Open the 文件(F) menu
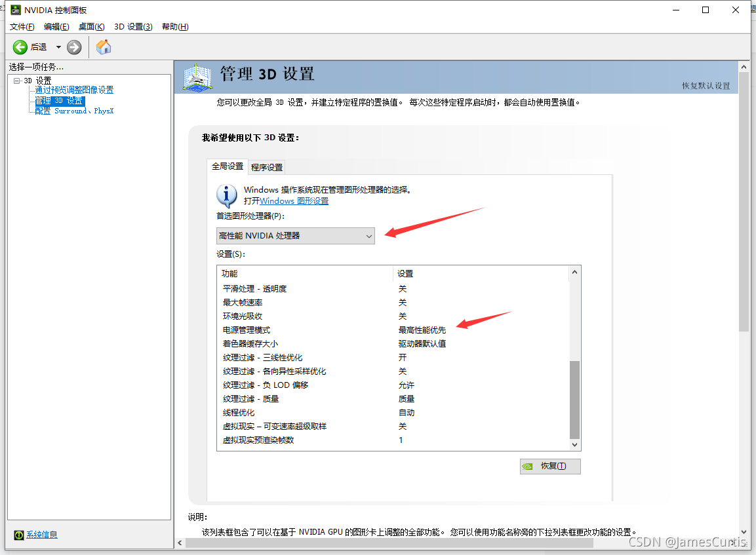756x555 pixels. tap(22, 27)
